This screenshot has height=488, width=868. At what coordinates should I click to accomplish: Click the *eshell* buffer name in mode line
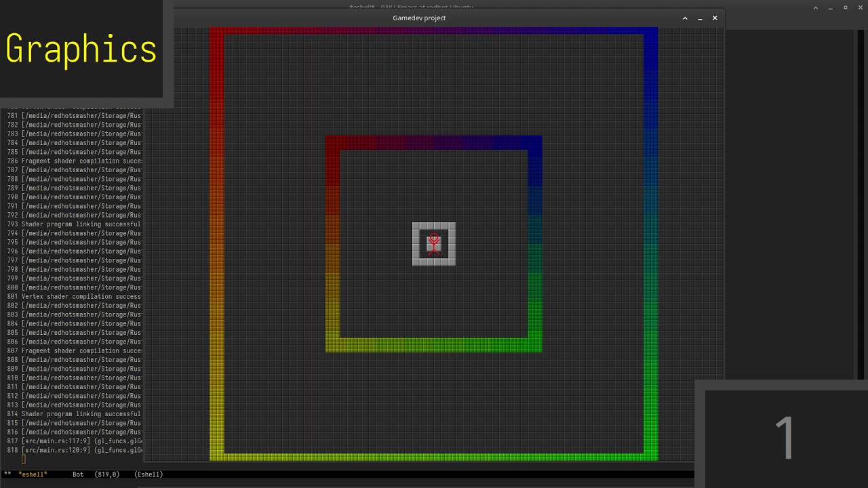[33, 474]
